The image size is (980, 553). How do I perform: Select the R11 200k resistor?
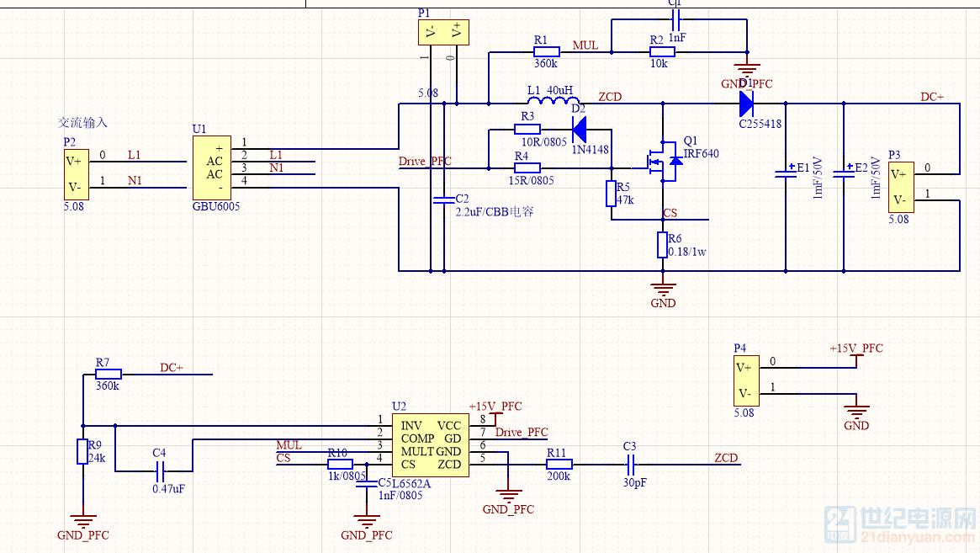tap(559, 464)
